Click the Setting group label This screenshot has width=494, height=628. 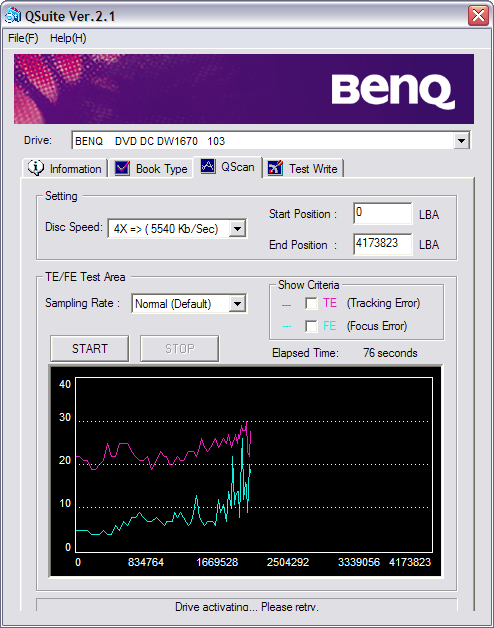pyautogui.click(x=61, y=196)
